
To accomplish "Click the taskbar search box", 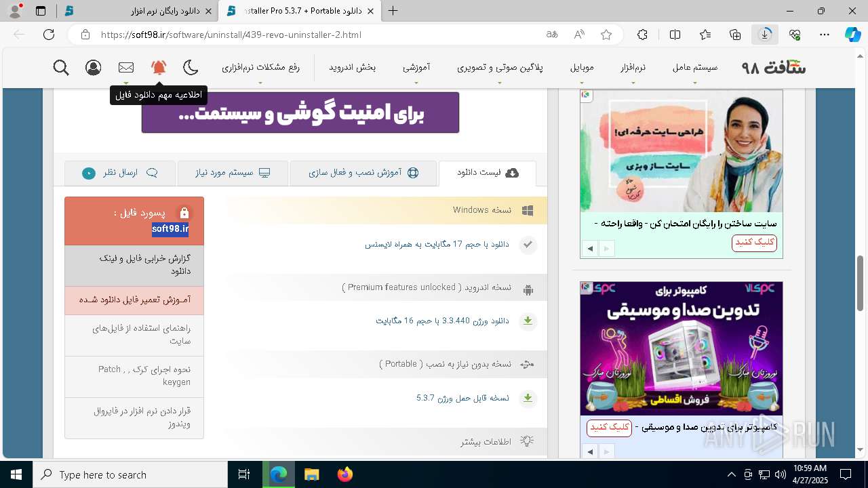I will click(130, 474).
